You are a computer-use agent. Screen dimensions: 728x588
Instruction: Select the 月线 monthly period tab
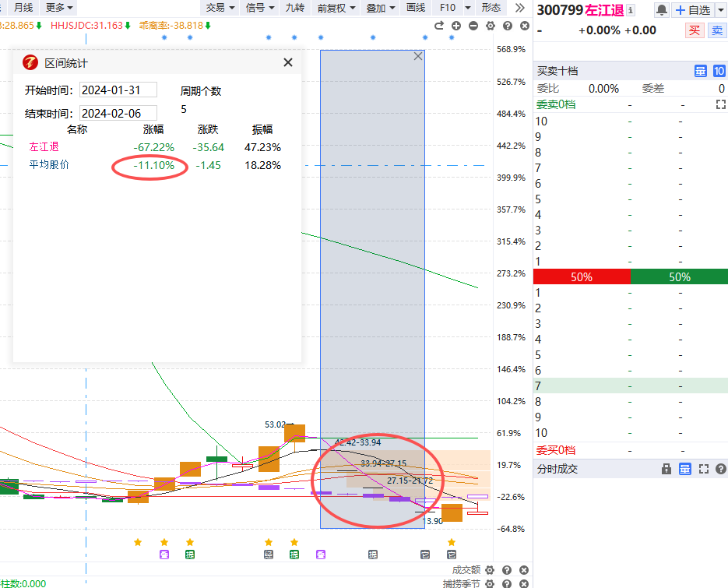coord(23,8)
